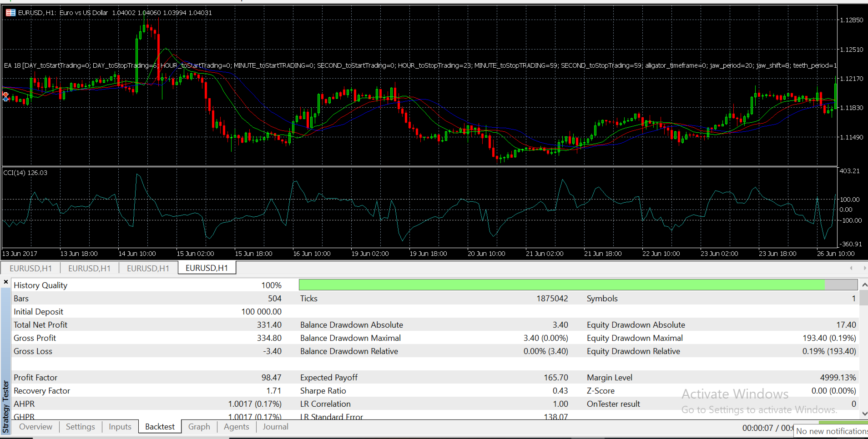Click the Expected Payoff value 165.70
Screen dimensions: 868x439
[x=556, y=378]
